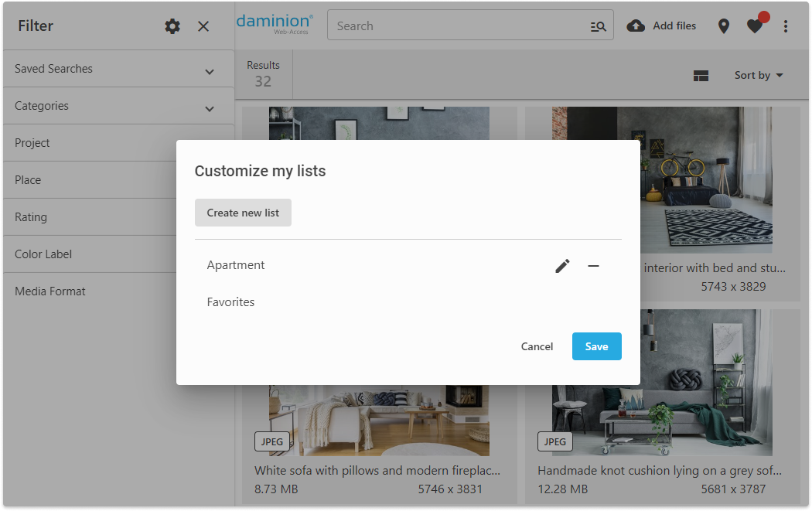This screenshot has width=812, height=511.
Task: Click the pencil edit icon for Apartment
Action: [x=562, y=266]
